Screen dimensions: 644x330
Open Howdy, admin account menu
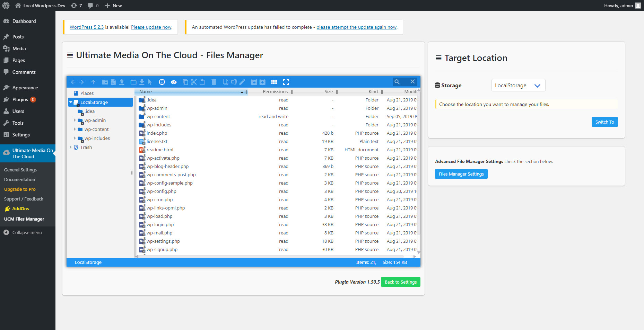(622, 6)
